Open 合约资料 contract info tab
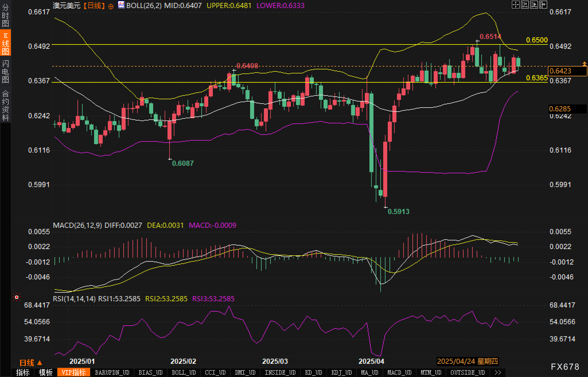Screen dimensions: 588x377 point(5,105)
